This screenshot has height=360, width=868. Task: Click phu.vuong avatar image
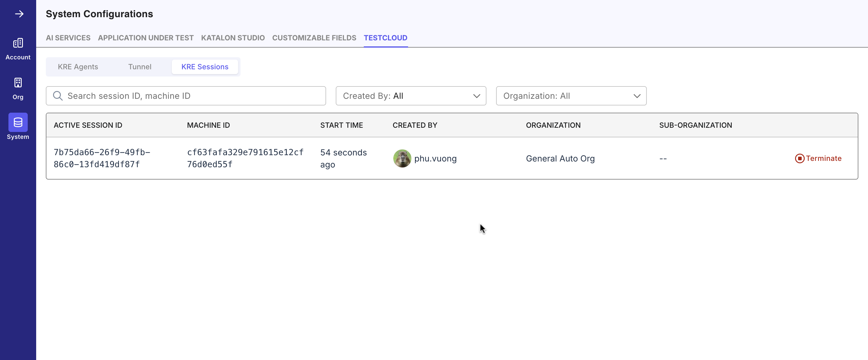(402, 158)
